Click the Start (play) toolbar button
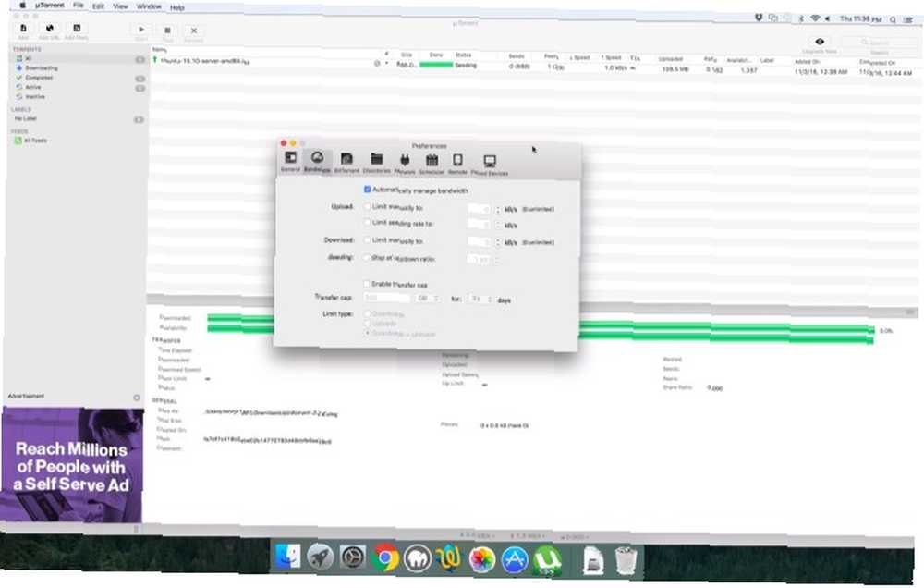924x588 pixels. click(x=141, y=30)
